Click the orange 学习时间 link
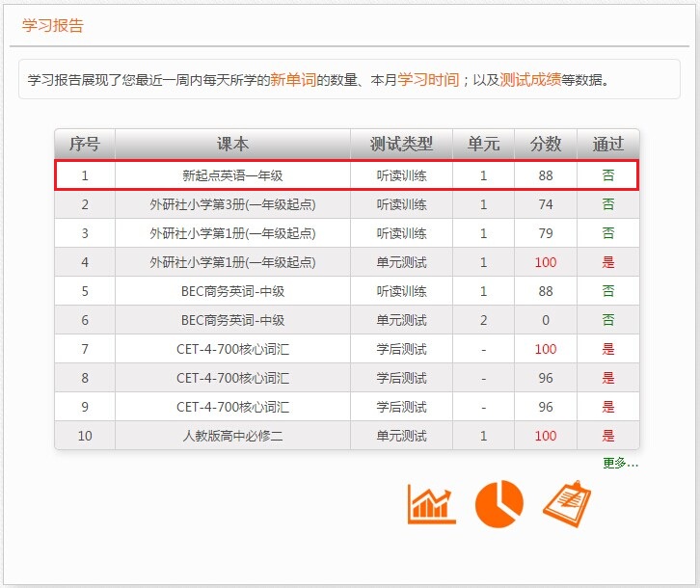The image size is (700, 588). pyautogui.click(x=428, y=79)
